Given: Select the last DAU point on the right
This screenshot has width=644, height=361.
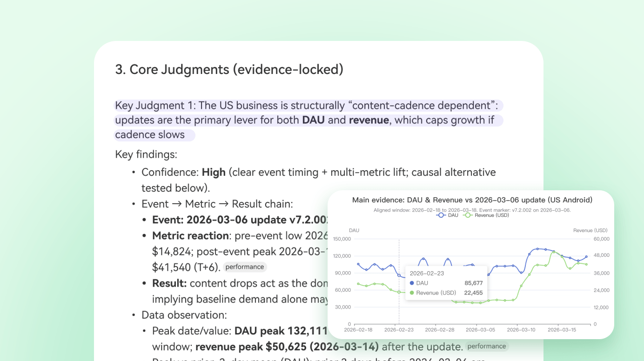Looking at the screenshot, I should pyautogui.click(x=586, y=256).
